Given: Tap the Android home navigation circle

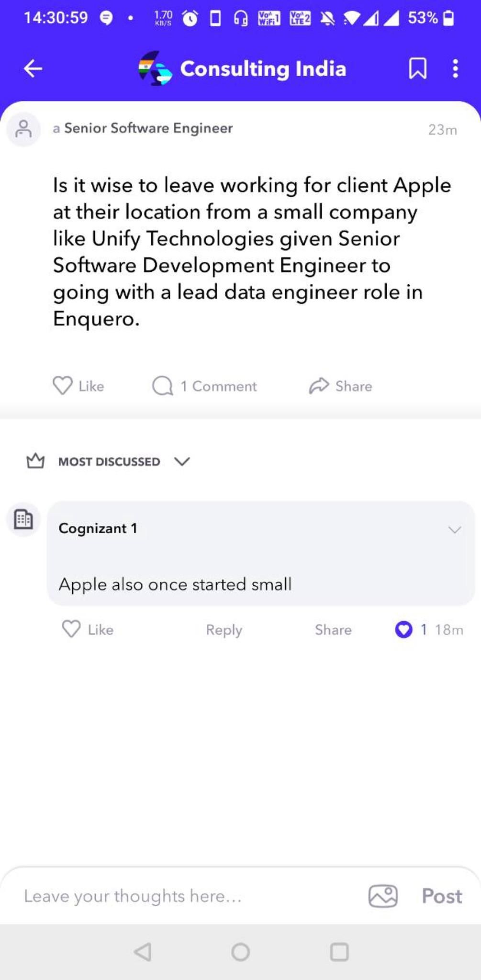Looking at the screenshot, I should pyautogui.click(x=240, y=952).
